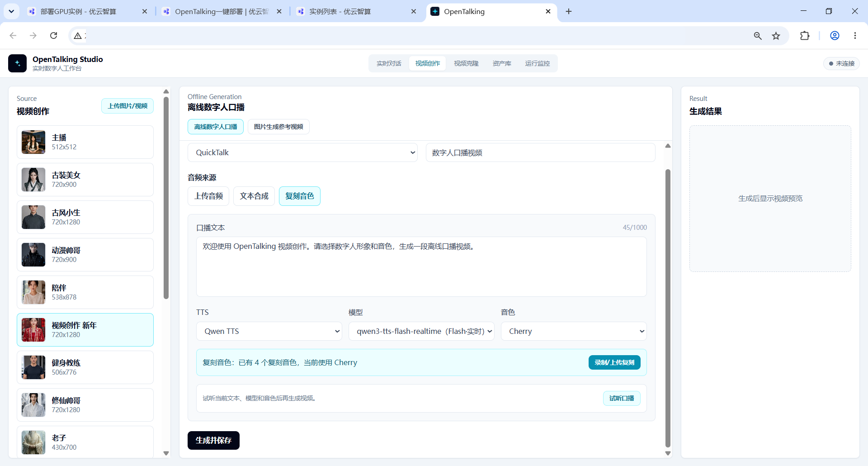Open the tab search chevron at top left
The height and width of the screenshot is (466, 868).
coord(11,11)
